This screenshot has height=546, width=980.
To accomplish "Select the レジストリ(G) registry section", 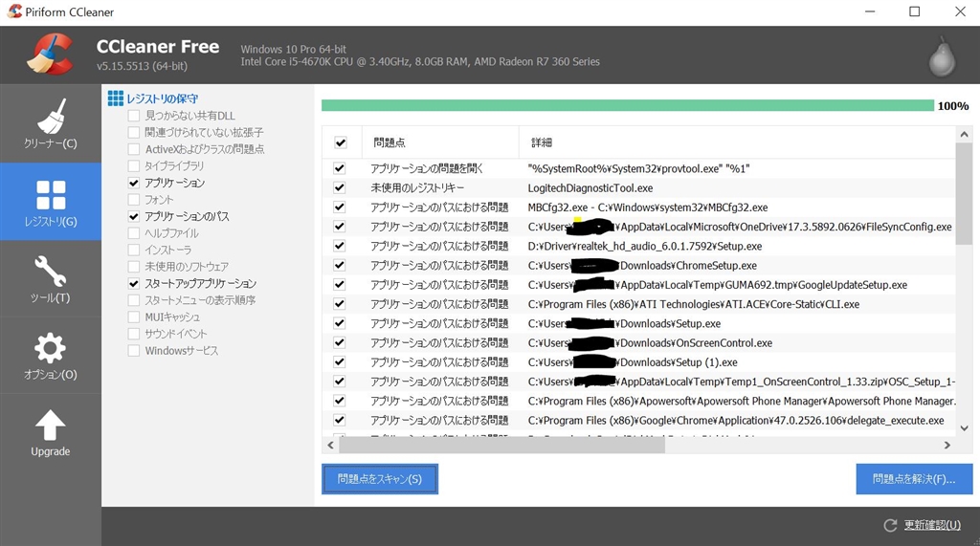I will pos(50,201).
